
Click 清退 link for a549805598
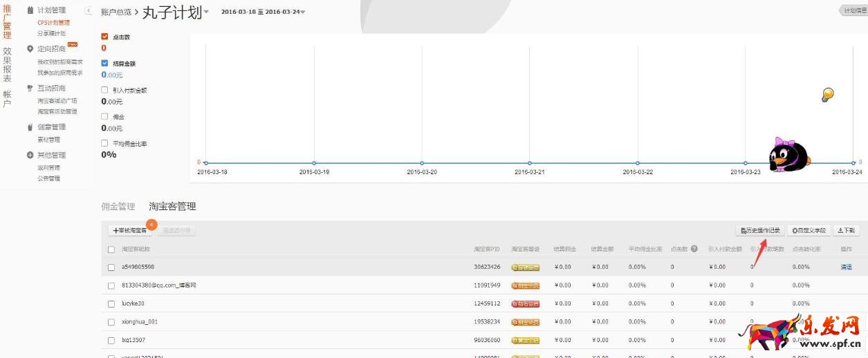(846, 267)
